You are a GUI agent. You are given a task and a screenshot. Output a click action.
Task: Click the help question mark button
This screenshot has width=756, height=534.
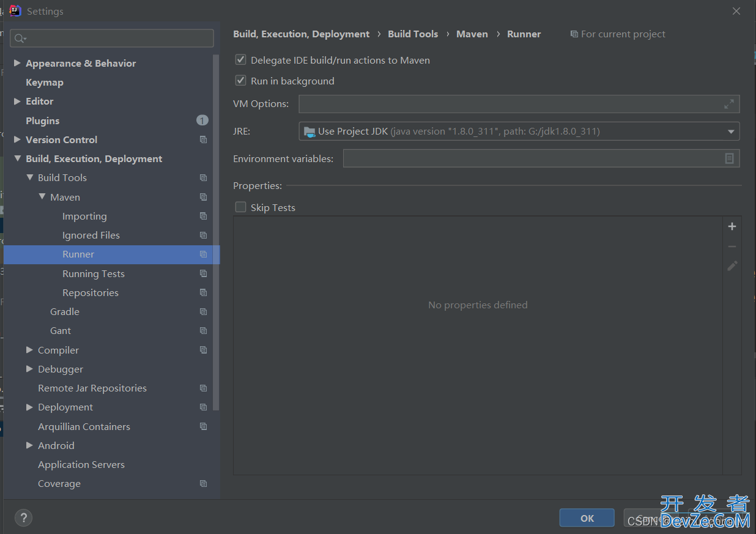click(23, 517)
